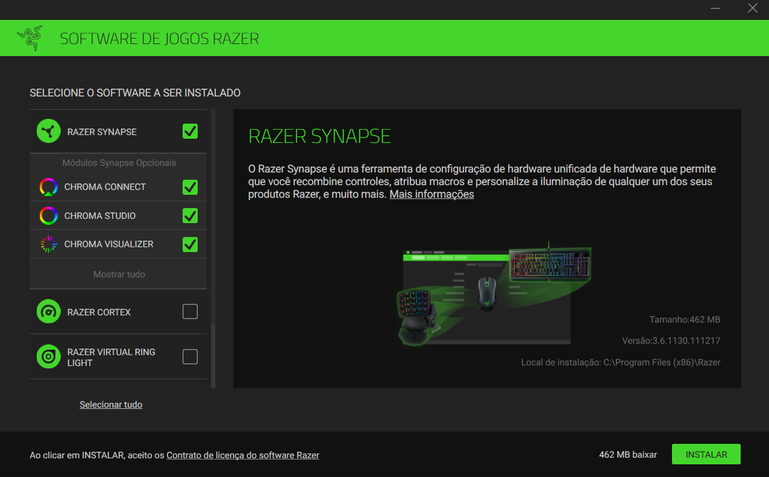Select the CHROMA VISUALIZER label

click(x=109, y=244)
